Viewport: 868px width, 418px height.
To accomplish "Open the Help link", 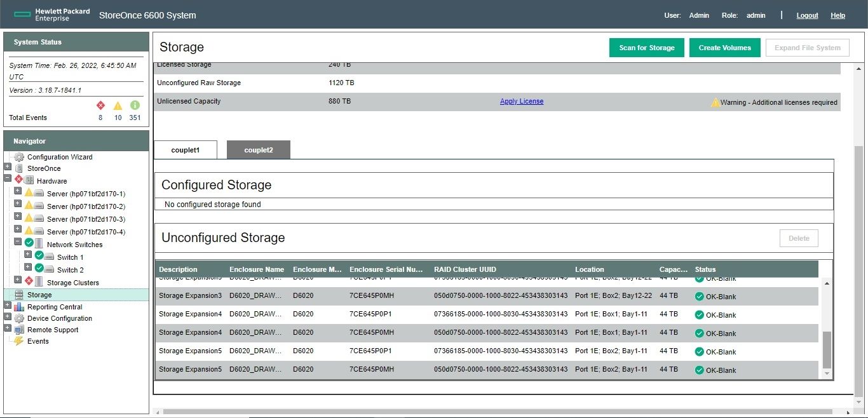I will [838, 15].
